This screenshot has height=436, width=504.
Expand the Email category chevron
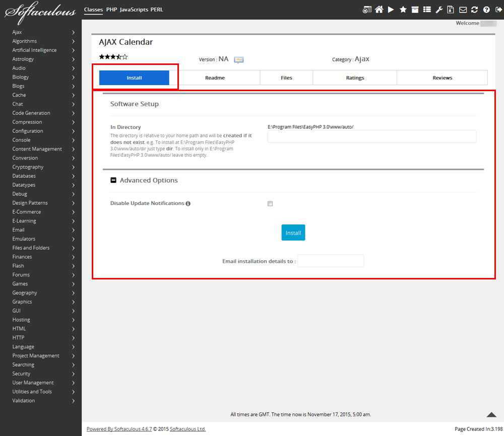coord(73,230)
